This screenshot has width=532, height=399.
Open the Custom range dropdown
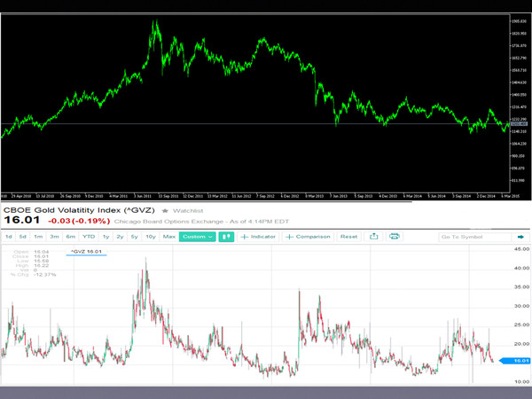pyautogui.click(x=198, y=237)
